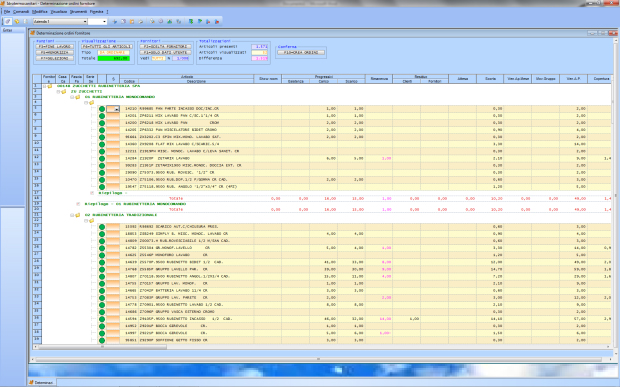
Task: Click orange cell in BATTERIA LAVABO row
Action: point(113,291)
